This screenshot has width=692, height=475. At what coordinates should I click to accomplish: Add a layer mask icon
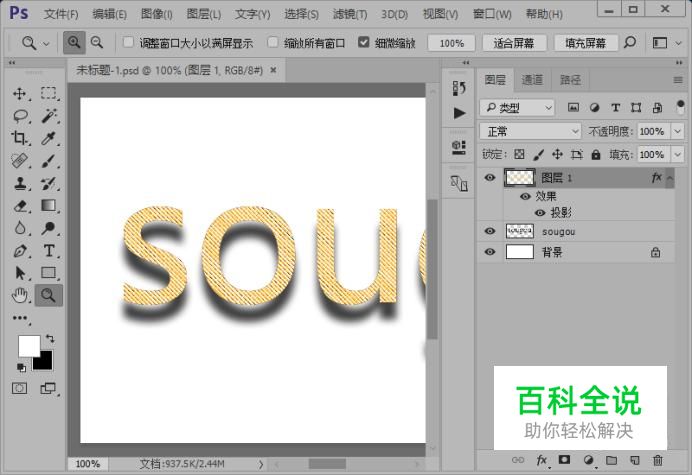[x=564, y=460]
